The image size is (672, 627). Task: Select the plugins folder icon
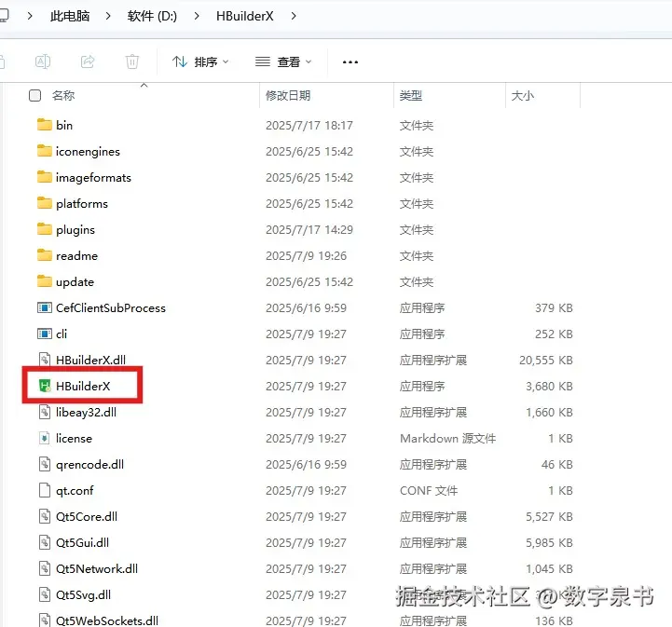coord(44,229)
